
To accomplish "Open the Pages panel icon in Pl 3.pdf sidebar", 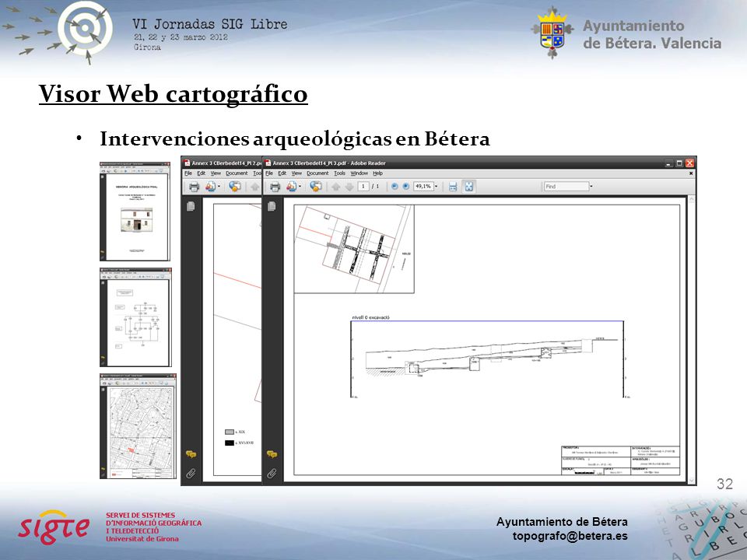I will coord(272,206).
